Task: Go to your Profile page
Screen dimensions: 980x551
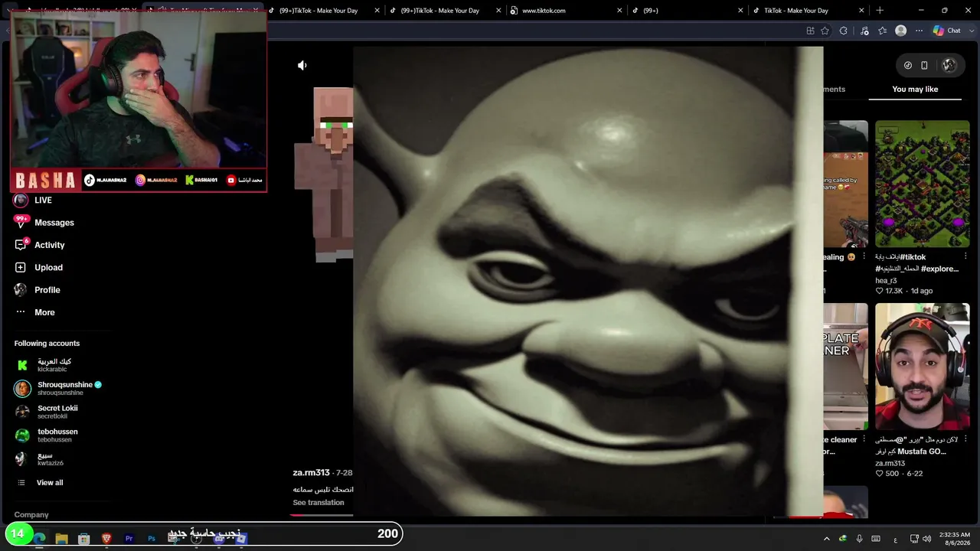Action: 38,290
